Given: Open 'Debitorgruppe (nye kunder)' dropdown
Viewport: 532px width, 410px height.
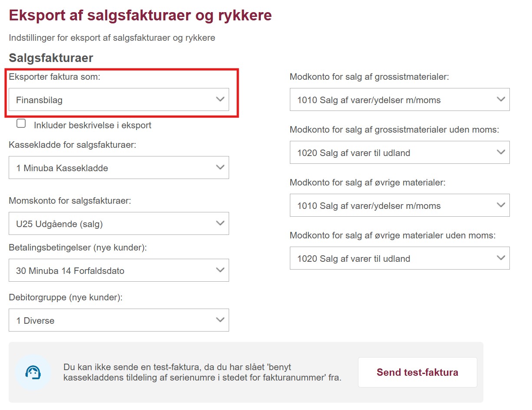Looking at the screenshot, I should pyautogui.click(x=118, y=320).
